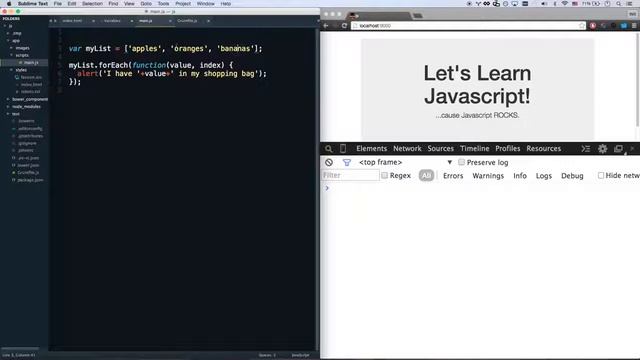The image size is (640, 360).
Task: Click the DevTools search magnifier icon
Action: 329,149
